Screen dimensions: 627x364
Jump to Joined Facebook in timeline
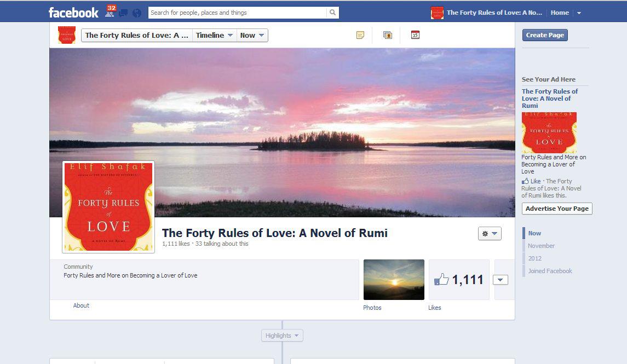(x=550, y=271)
